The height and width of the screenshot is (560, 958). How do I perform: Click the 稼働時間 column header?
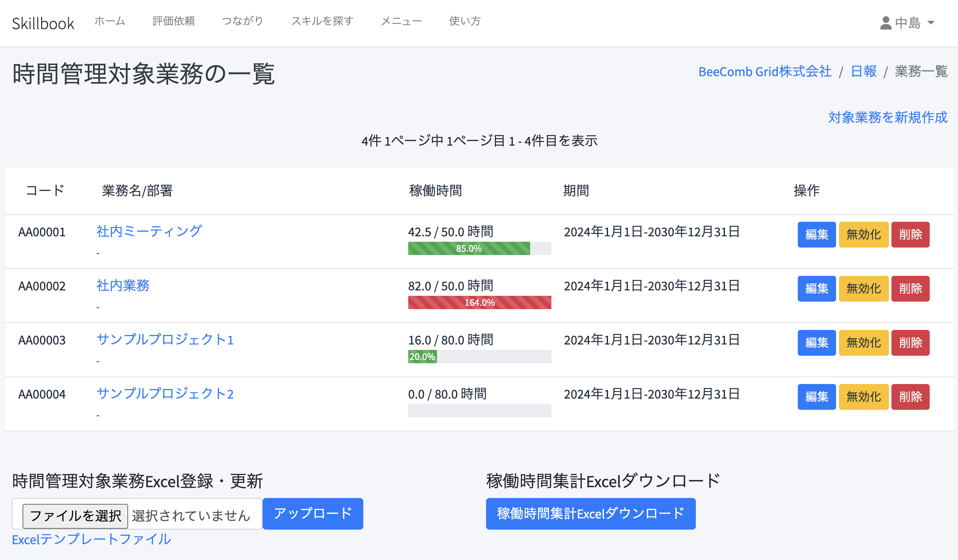435,191
